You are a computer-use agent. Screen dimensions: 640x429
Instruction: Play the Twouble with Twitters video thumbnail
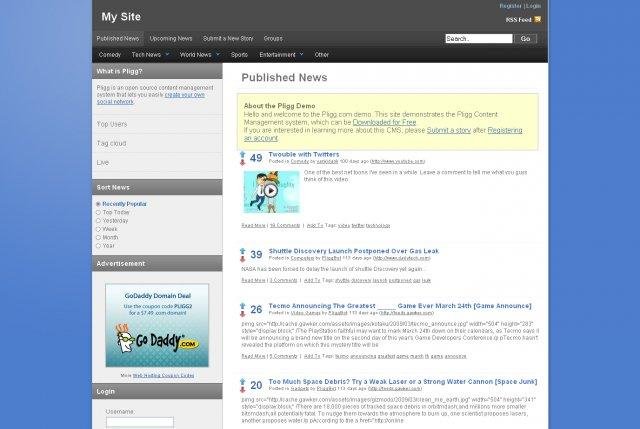[x=270, y=191]
